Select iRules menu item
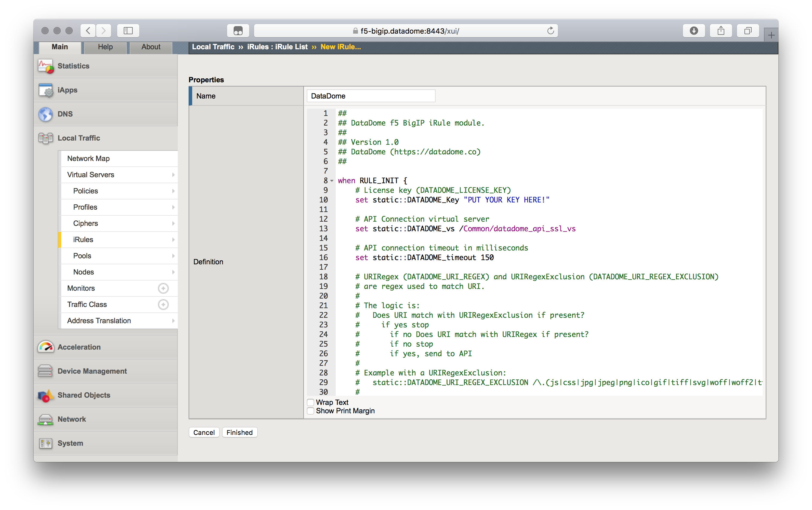This screenshot has height=510, width=812. tap(120, 239)
